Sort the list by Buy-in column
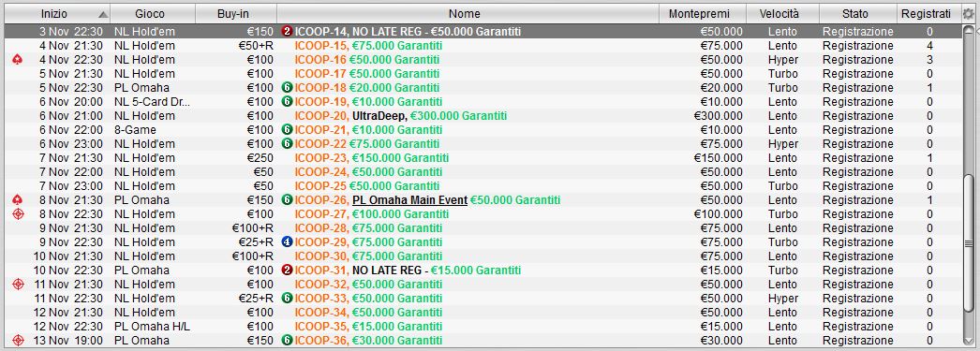The width and height of the screenshot is (980, 351). [235, 14]
